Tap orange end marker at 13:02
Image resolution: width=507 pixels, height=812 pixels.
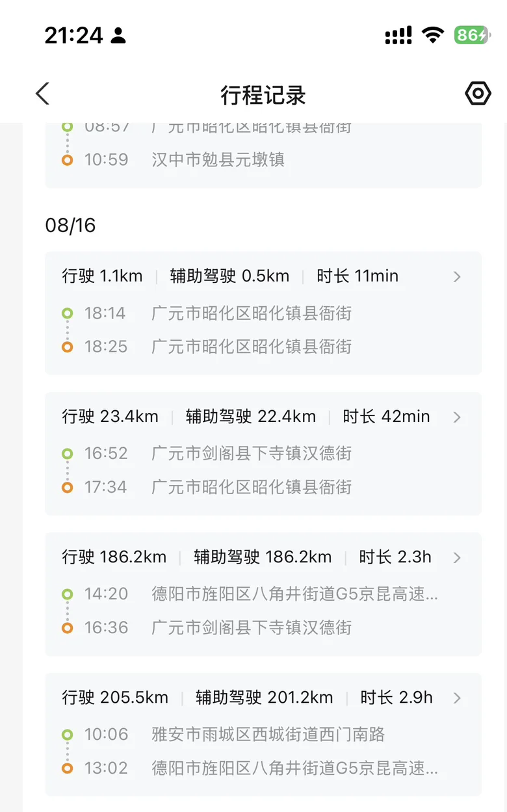pos(67,768)
